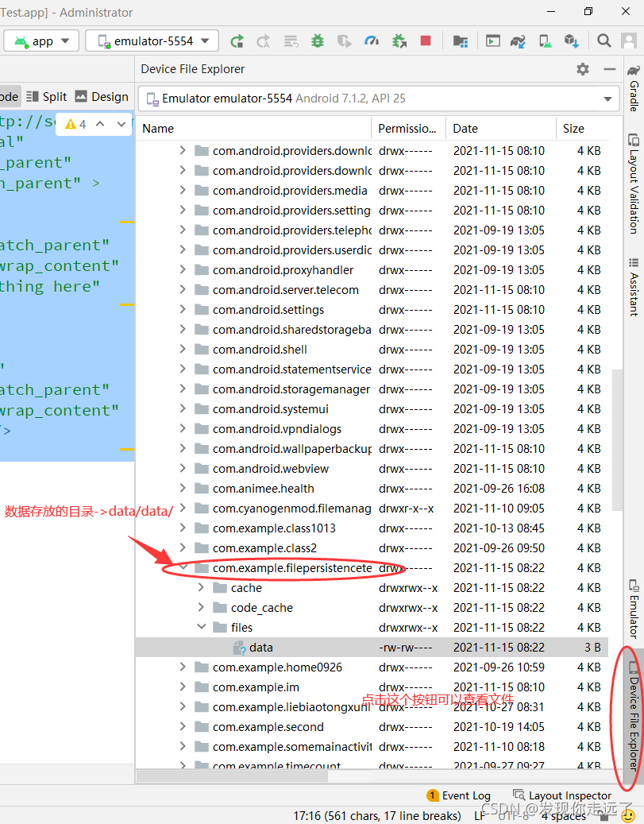Open Emulator emulator-5554 device selector combo box

click(378, 99)
